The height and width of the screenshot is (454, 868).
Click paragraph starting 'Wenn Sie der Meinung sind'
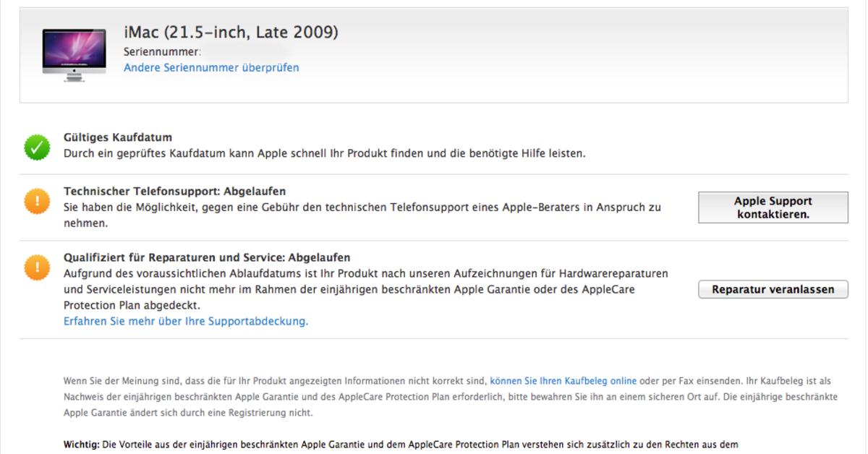point(451,397)
